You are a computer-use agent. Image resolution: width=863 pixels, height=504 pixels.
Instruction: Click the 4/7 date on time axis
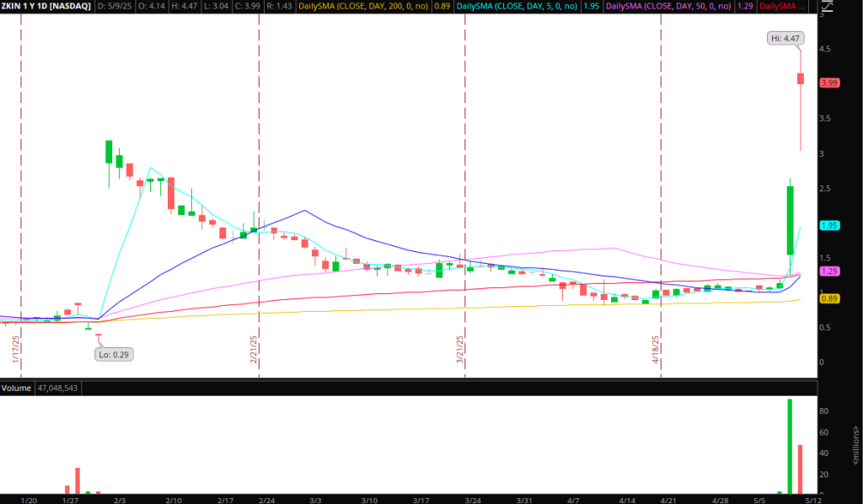tap(573, 500)
